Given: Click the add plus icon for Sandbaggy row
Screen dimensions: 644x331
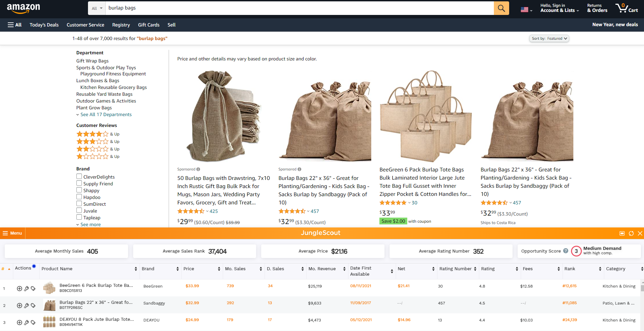Looking at the screenshot, I should click(x=19, y=306).
